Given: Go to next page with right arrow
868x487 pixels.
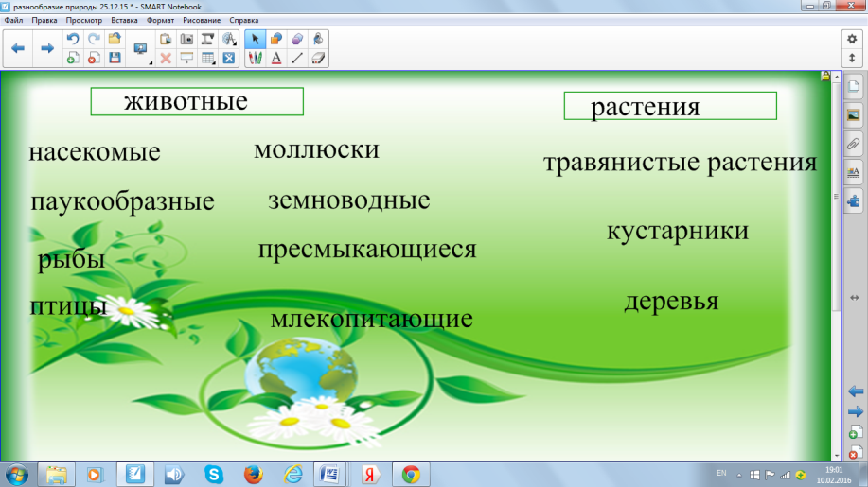Looking at the screenshot, I should [46, 48].
